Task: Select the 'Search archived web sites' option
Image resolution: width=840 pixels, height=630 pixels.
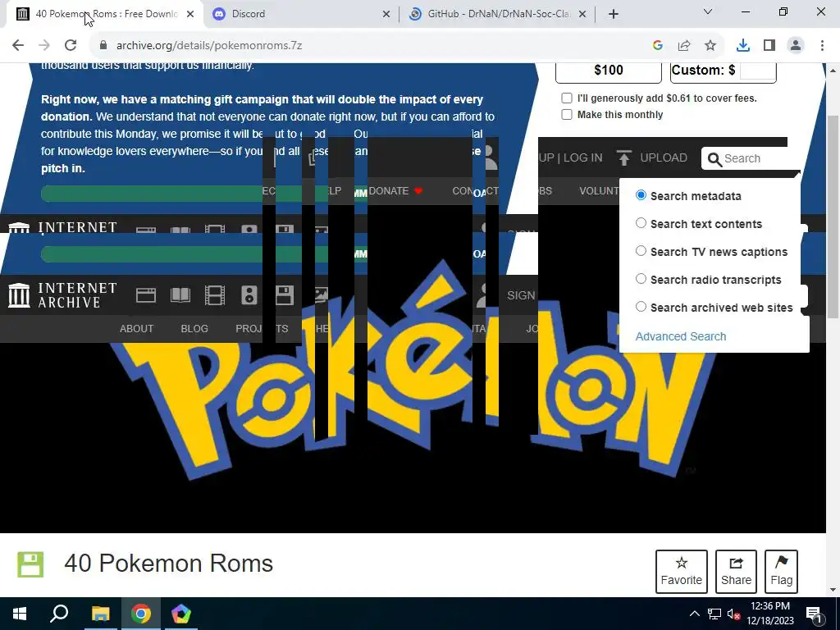Action: click(641, 307)
